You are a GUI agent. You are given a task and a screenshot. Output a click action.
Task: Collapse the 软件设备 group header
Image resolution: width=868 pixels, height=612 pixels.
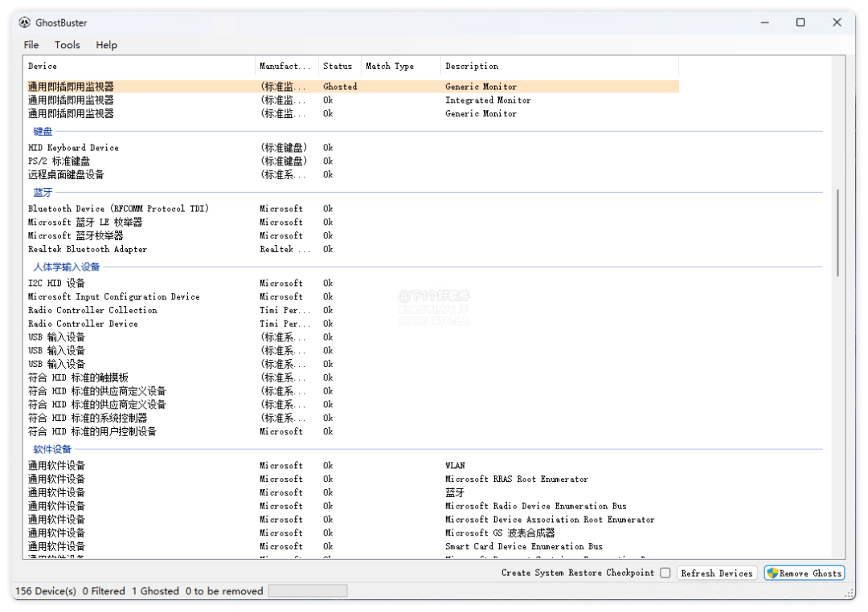[x=52, y=449]
